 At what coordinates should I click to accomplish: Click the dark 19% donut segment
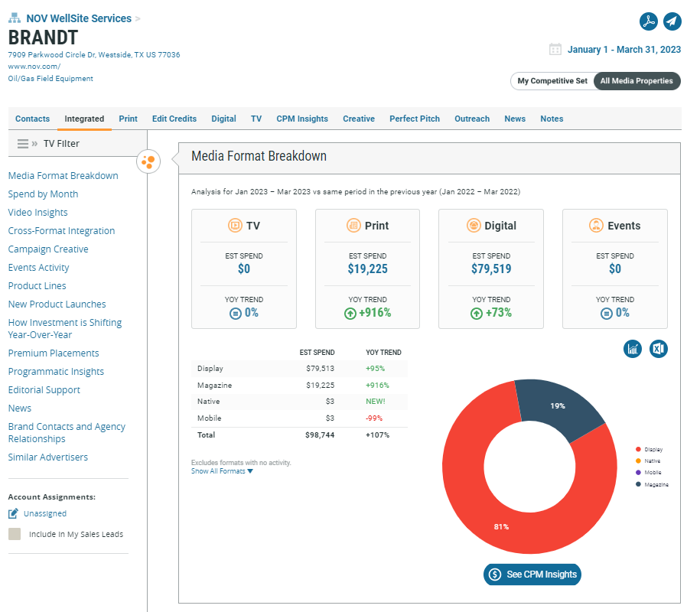[558, 405]
